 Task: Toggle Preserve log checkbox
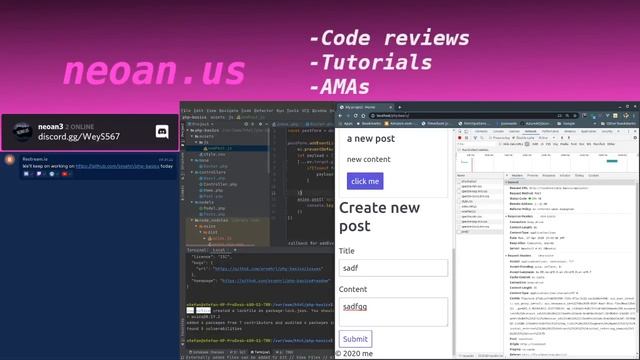(490, 138)
